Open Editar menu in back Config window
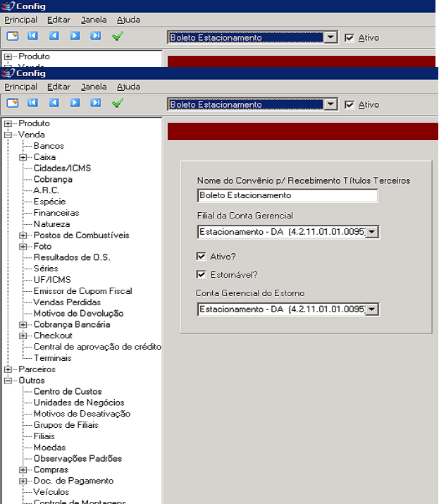Screen dimensions: 439x504 click(x=58, y=20)
